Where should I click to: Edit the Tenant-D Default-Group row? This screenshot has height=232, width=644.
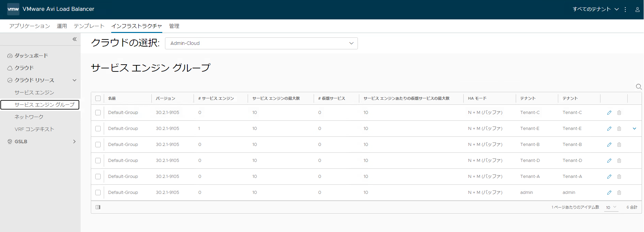click(x=609, y=161)
